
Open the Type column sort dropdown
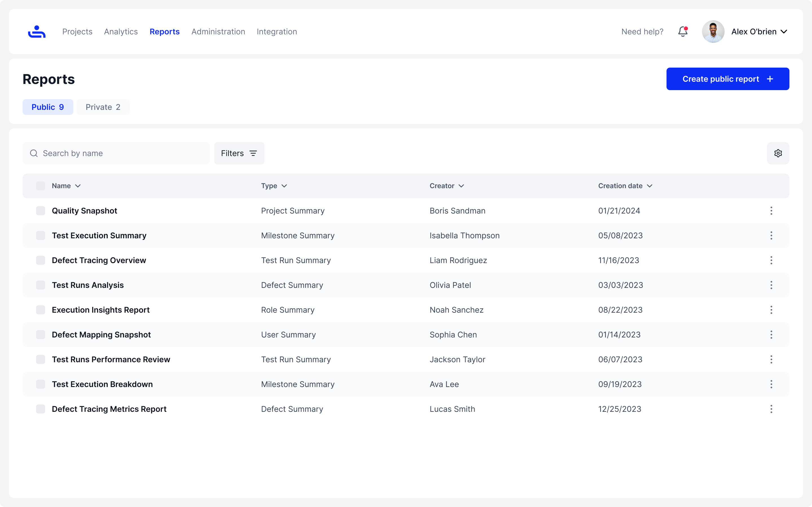(x=284, y=186)
